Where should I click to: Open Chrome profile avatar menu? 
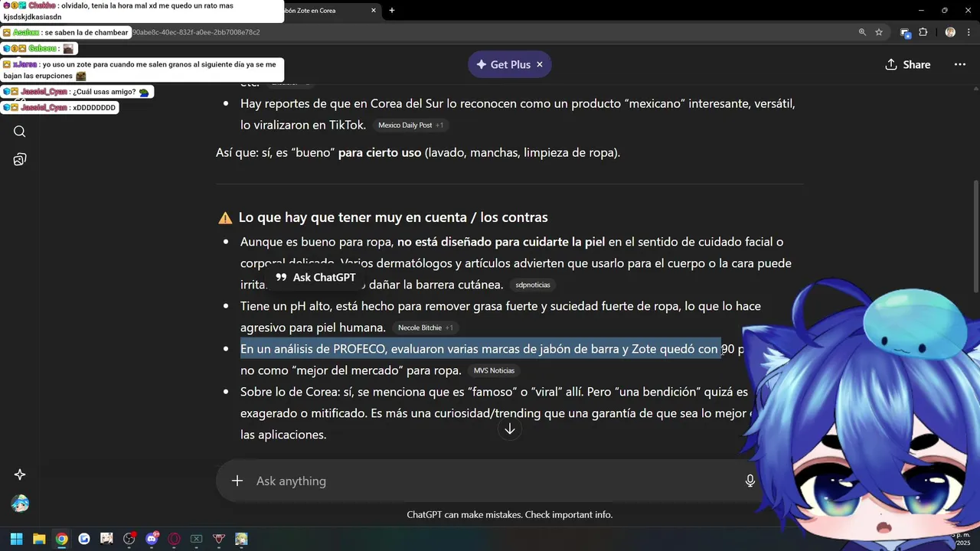tap(950, 32)
